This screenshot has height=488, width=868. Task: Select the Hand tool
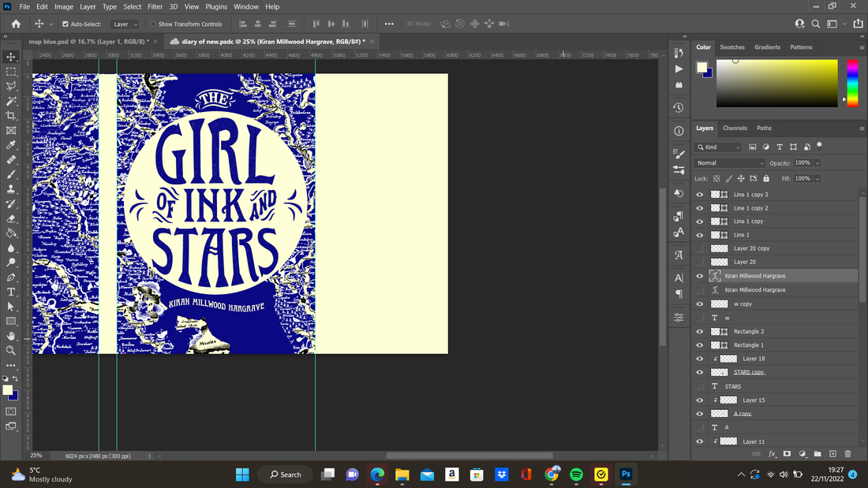10,336
